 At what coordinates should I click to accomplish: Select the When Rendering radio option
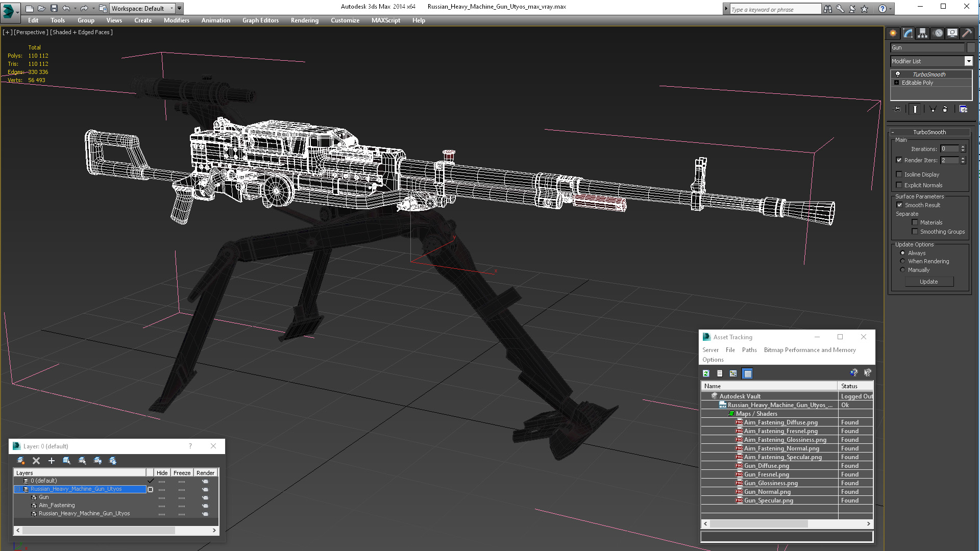pyautogui.click(x=902, y=261)
